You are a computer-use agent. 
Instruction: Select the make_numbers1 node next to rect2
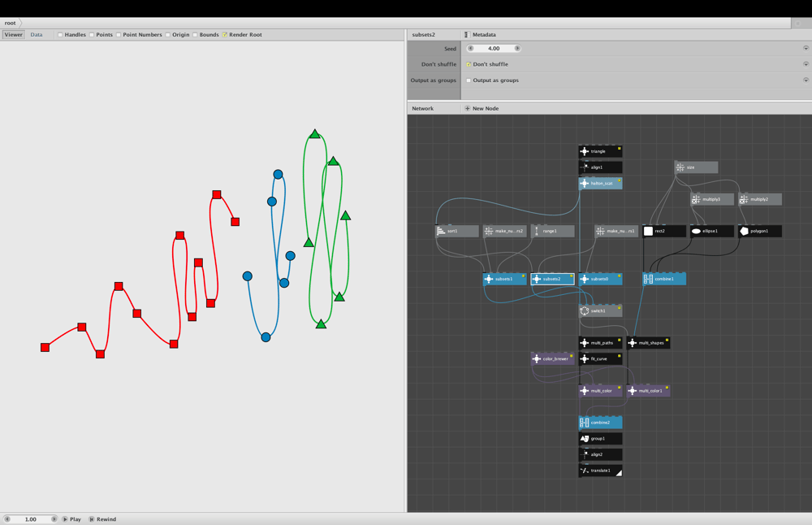[x=616, y=231]
